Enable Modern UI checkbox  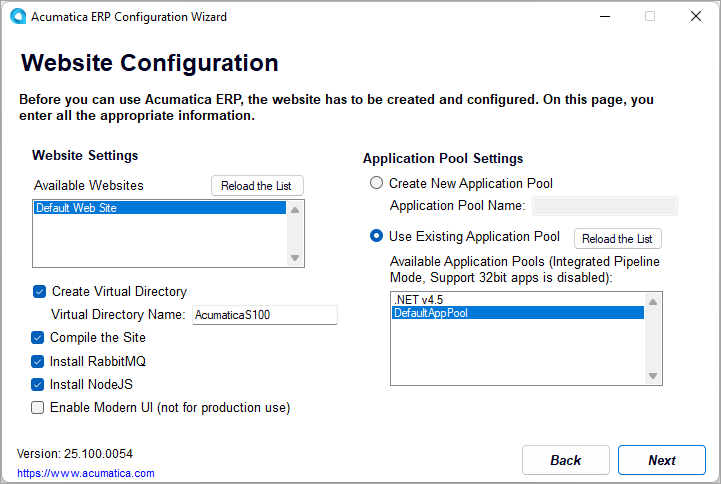click(39, 407)
